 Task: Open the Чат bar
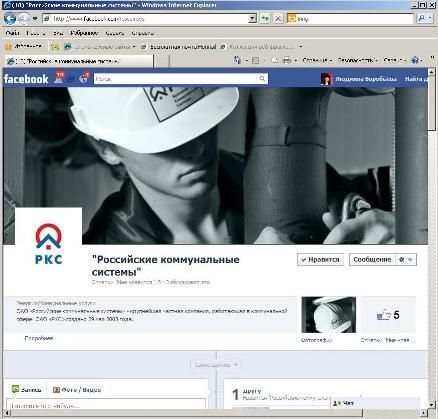376,403
